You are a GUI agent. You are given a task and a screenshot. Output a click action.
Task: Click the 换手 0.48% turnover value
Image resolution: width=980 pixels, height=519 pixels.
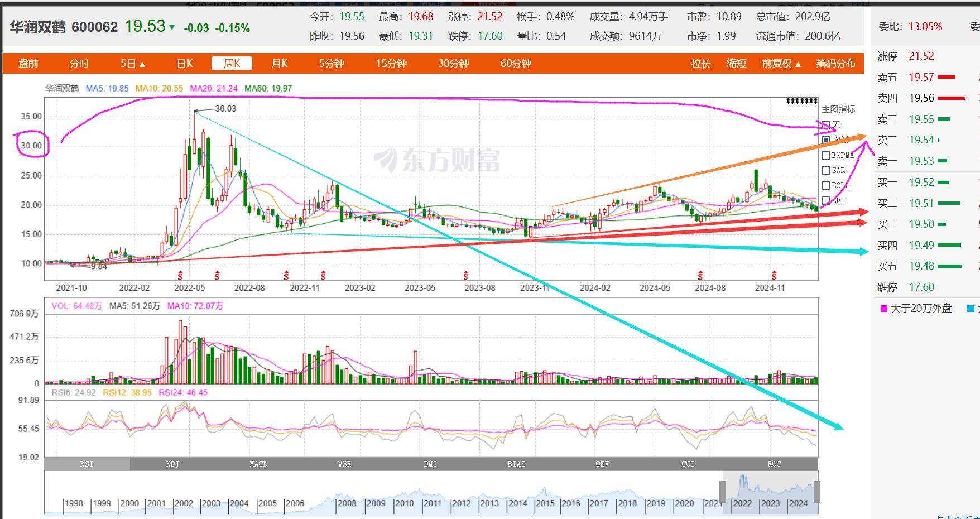560,16
